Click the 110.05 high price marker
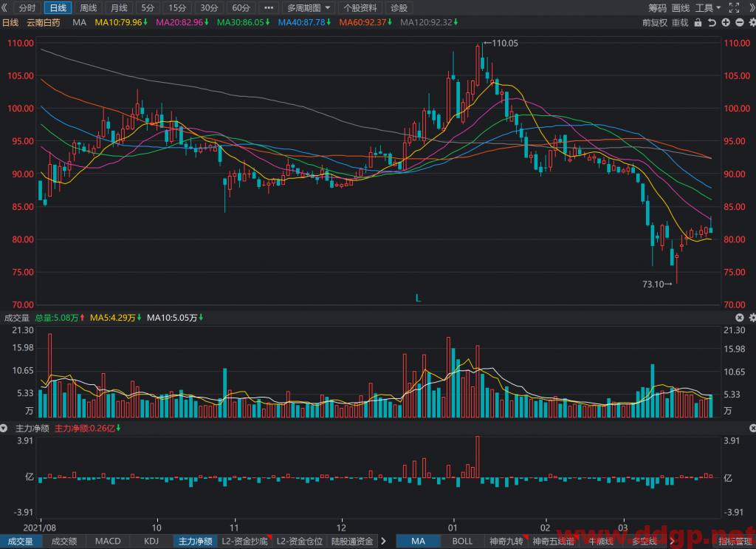Screen dimensions: 756x549 click(x=501, y=43)
